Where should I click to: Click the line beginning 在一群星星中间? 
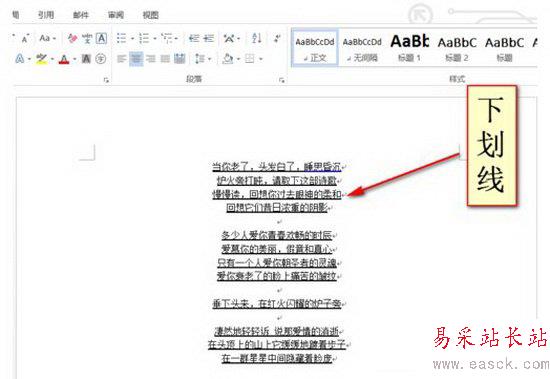[277, 358]
